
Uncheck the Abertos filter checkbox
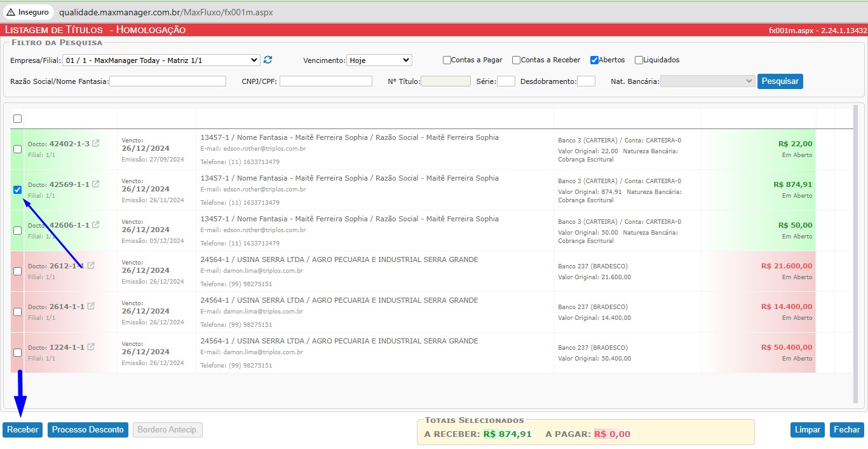pyautogui.click(x=594, y=60)
